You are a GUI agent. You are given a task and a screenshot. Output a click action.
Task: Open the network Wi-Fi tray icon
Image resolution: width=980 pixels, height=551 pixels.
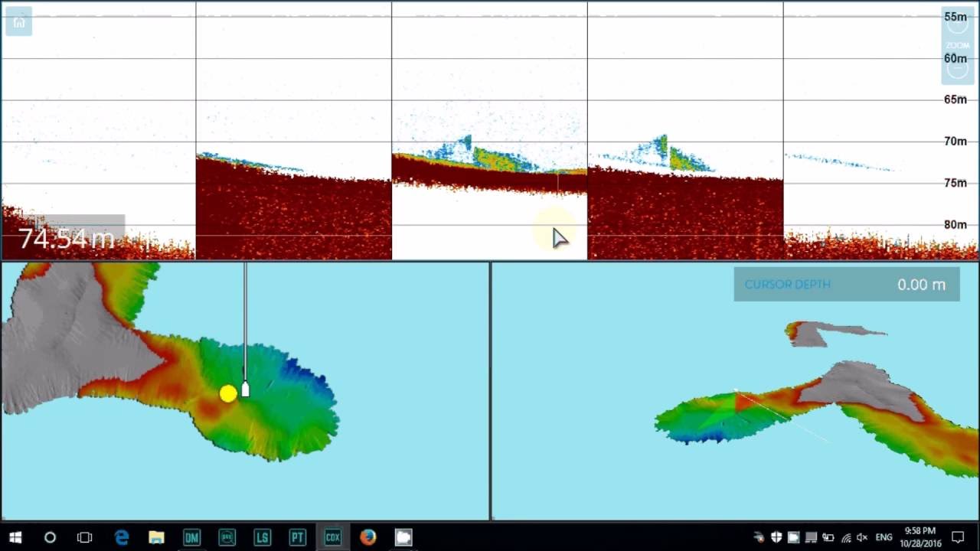(x=846, y=537)
